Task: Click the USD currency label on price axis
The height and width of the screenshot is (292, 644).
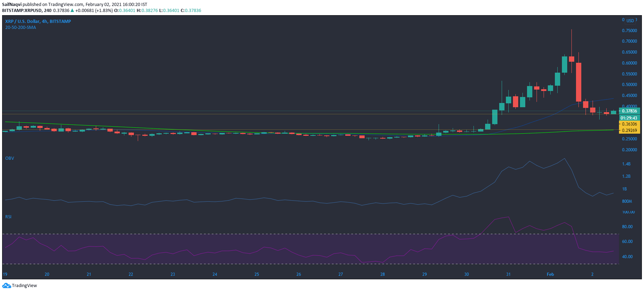Action: 630,21
